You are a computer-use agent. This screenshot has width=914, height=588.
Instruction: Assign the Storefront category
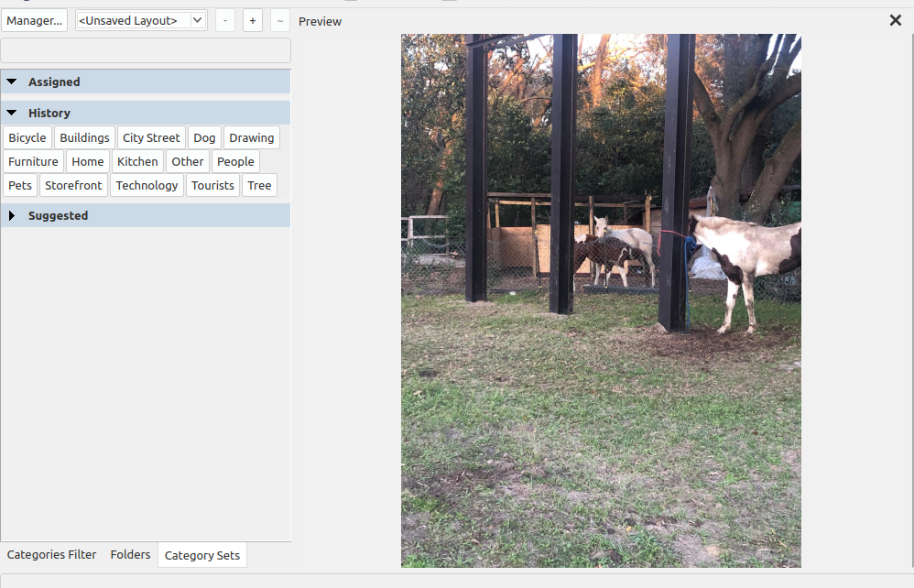pos(73,185)
